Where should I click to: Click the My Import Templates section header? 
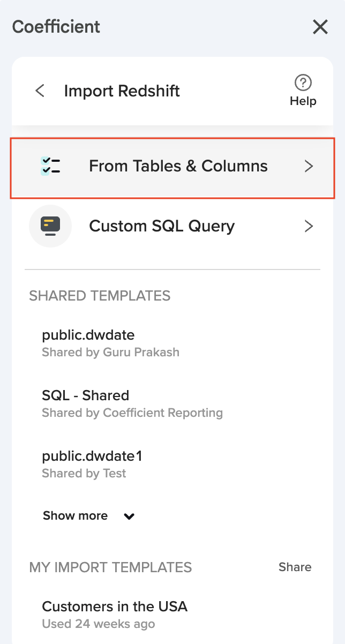[x=110, y=567]
